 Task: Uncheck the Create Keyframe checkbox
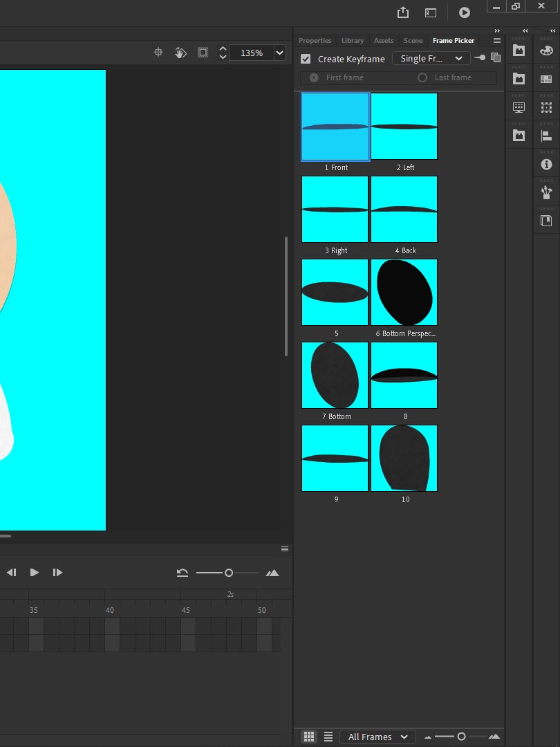point(306,59)
